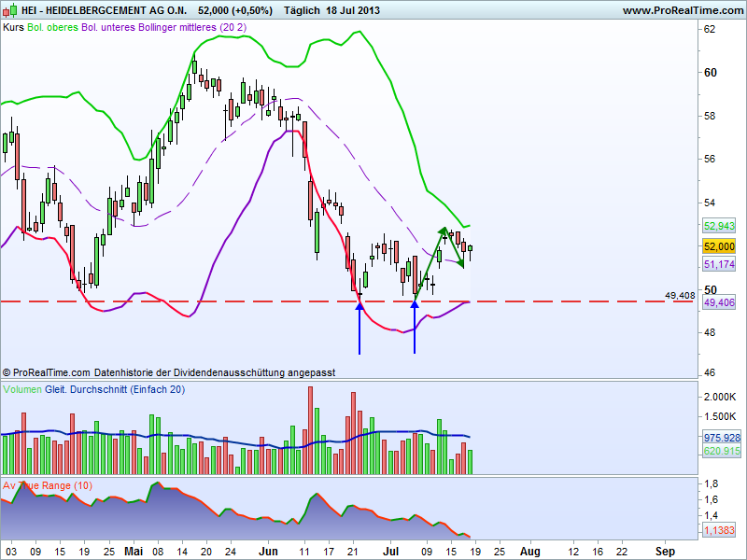
Task: Click the 60 price axis label
Action: pos(711,73)
